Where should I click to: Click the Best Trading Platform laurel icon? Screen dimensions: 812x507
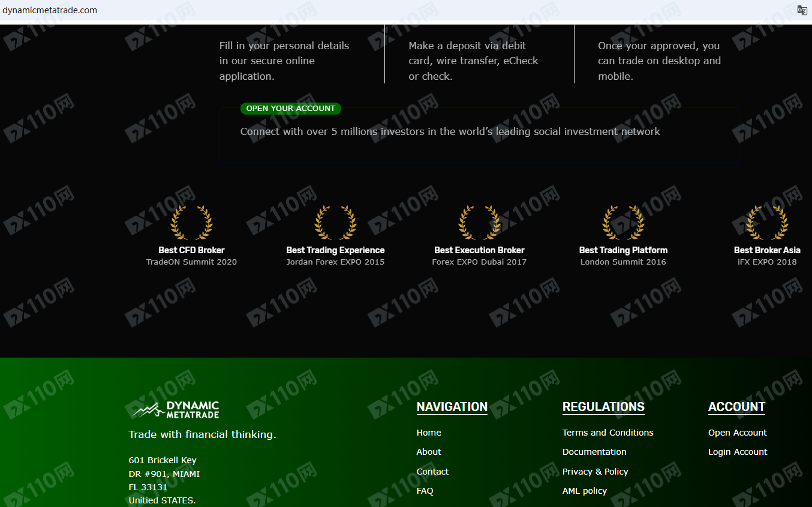tap(623, 223)
